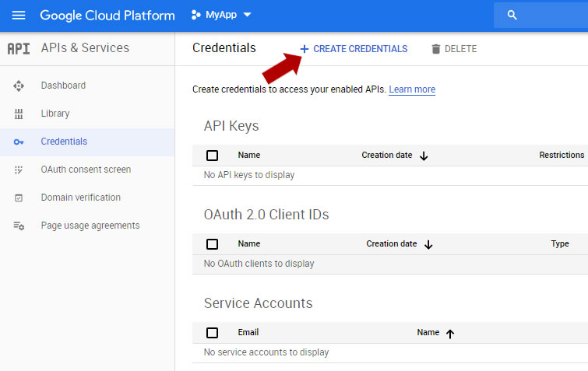Sort Service Accounts by Name column
Viewport: 588px width, 371px height.
[428, 332]
